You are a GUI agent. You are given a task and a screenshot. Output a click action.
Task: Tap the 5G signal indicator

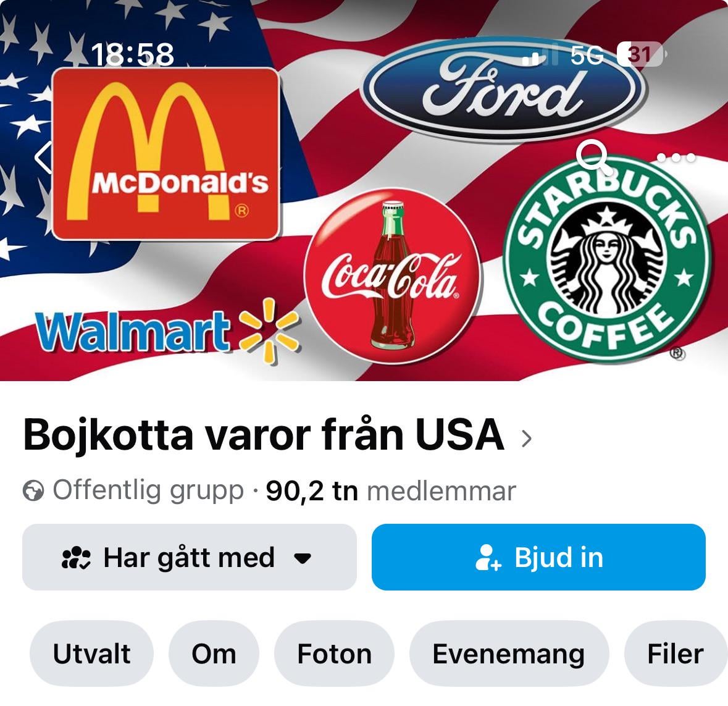[587, 55]
